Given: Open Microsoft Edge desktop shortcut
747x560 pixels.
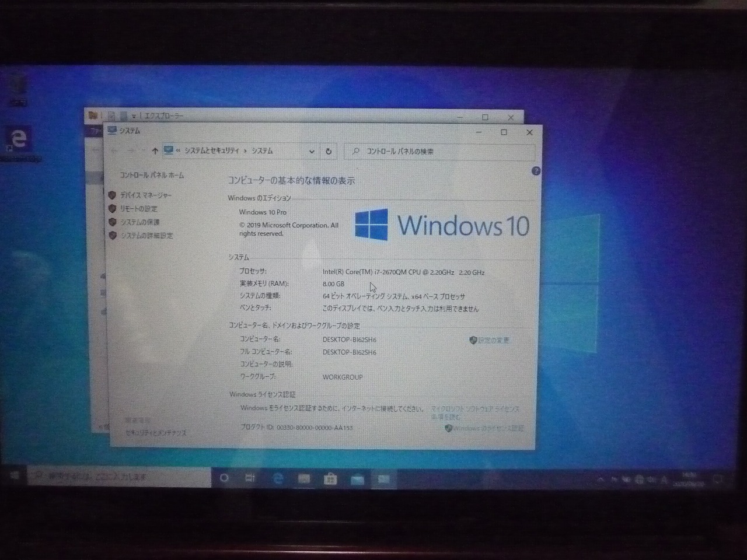Looking at the screenshot, I should [19, 143].
